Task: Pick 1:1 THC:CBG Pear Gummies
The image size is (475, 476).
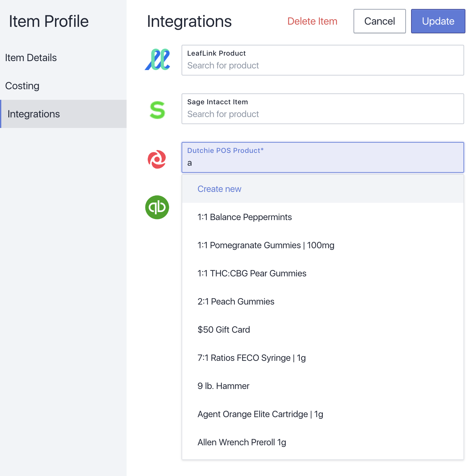Action: point(323,273)
